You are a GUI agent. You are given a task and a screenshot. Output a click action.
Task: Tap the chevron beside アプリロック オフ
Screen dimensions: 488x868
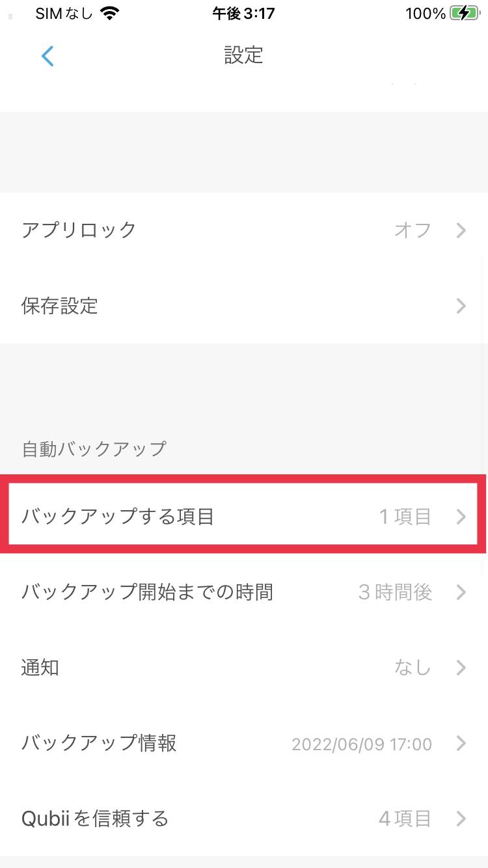point(461,230)
